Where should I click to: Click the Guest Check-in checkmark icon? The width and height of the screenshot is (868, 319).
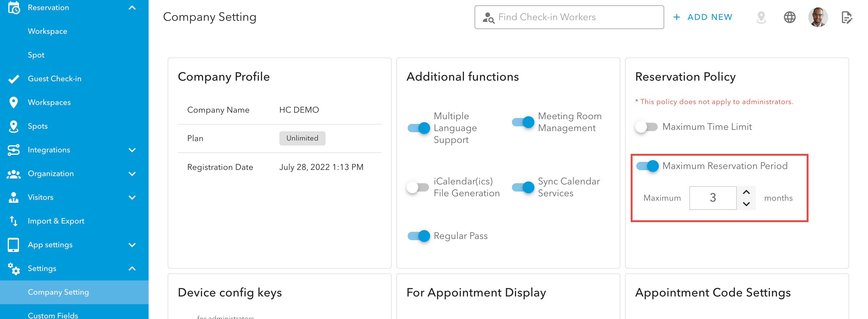tap(13, 79)
